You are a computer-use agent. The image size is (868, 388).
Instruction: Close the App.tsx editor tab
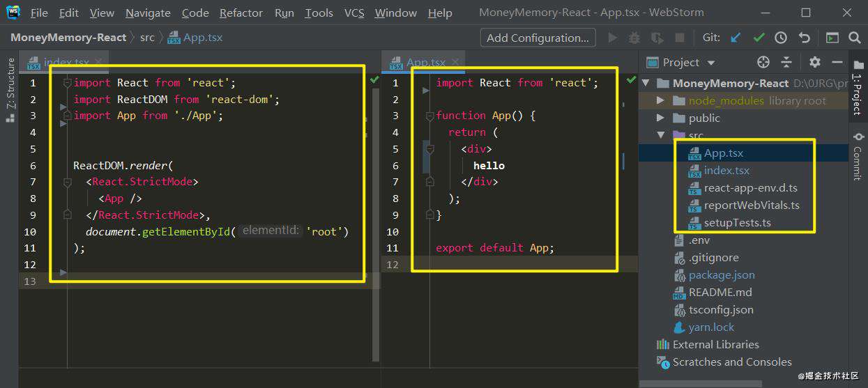pyautogui.click(x=455, y=62)
